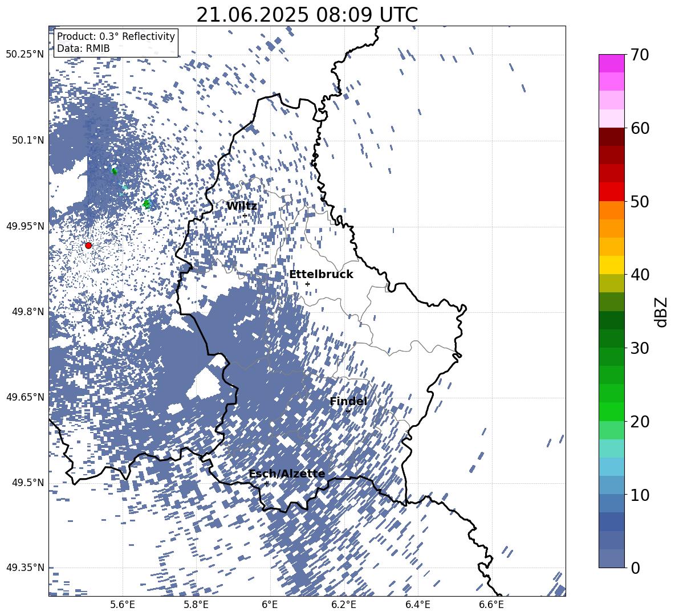675x616 pixels.
Task: Click the 5.6°E longitude label
Action: point(123,605)
